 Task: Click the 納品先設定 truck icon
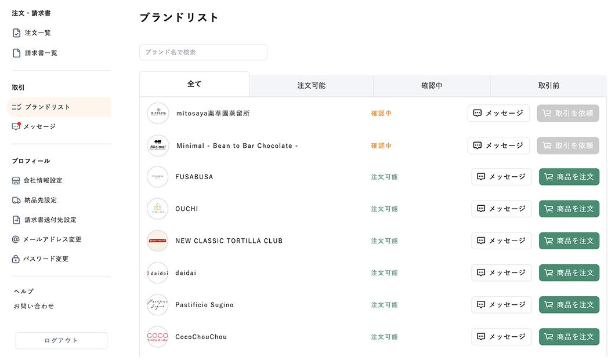click(16, 200)
